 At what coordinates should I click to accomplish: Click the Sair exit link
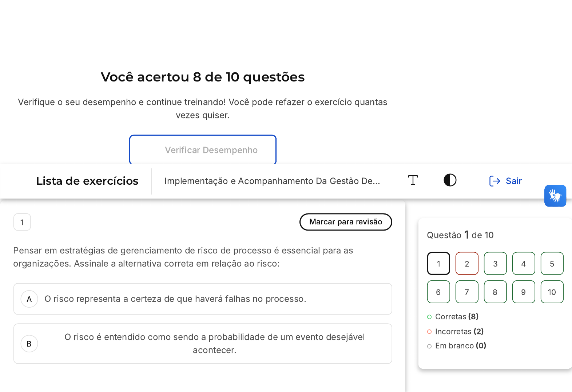[x=506, y=181]
